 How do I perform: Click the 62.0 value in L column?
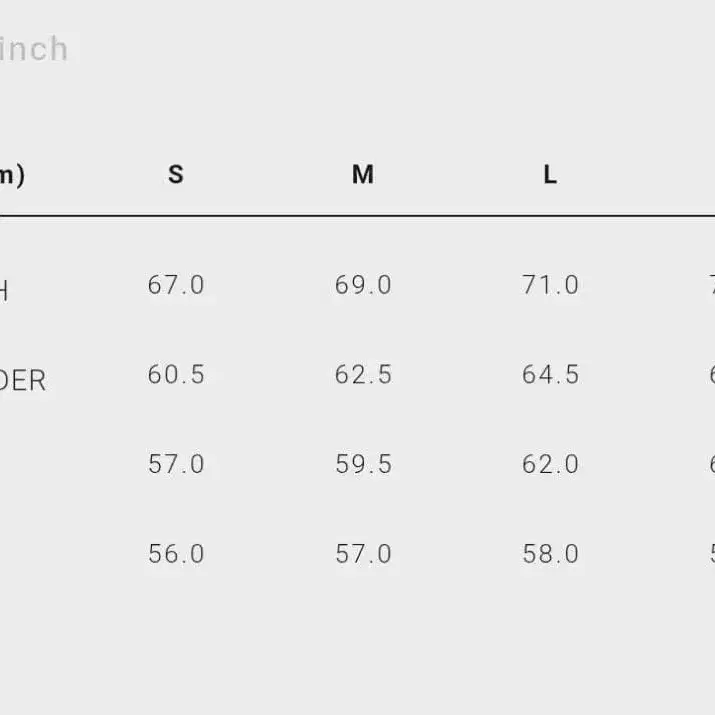550,465
